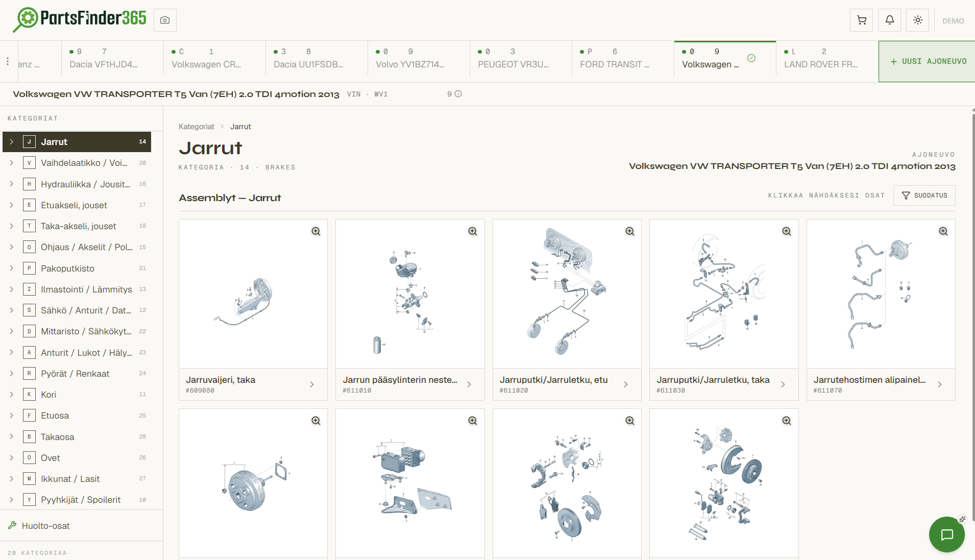The image size is (975, 560).
Task: Zoom Jarruvaijeri, taka diagram
Action: tap(316, 231)
